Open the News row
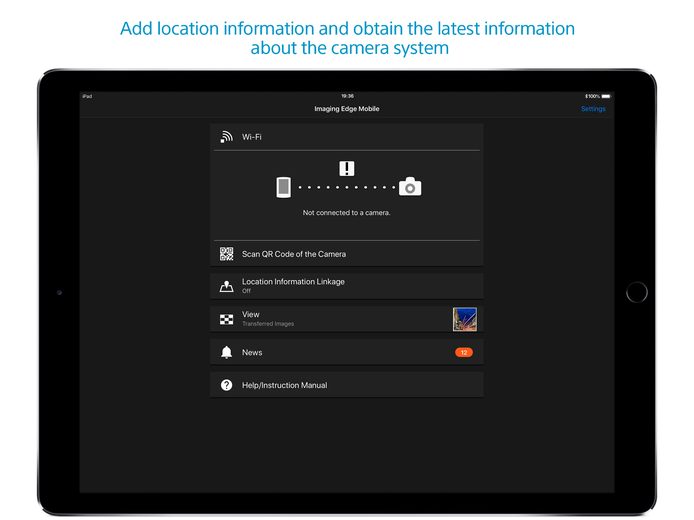 click(347, 352)
